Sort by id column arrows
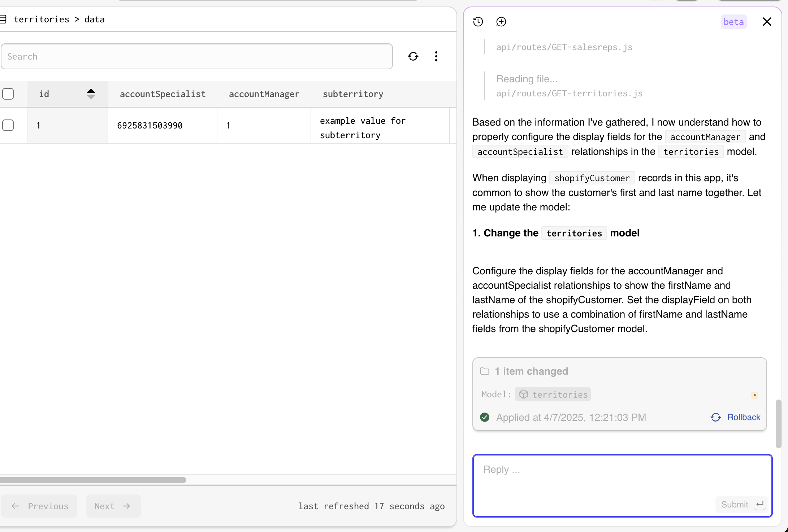788x532 pixels. pos(91,94)
